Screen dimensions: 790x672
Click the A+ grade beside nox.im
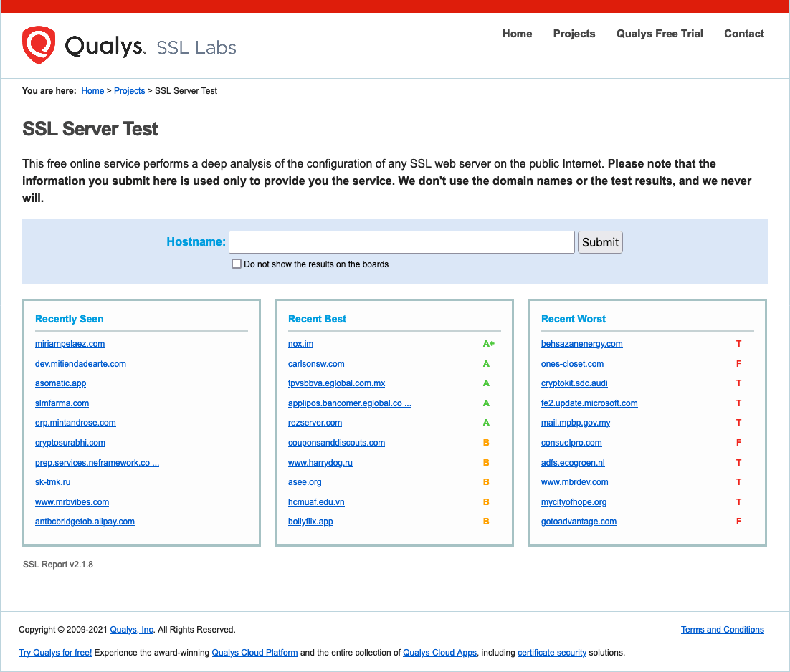tap(489, 344)
